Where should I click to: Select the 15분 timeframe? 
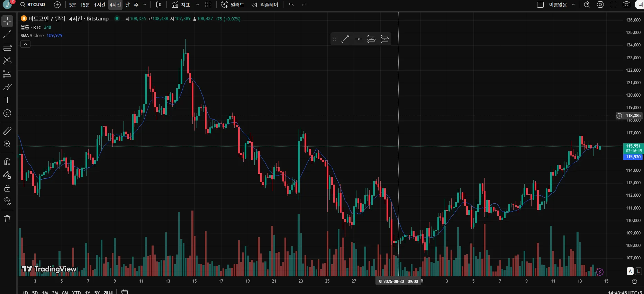click(x=85, y=5)
